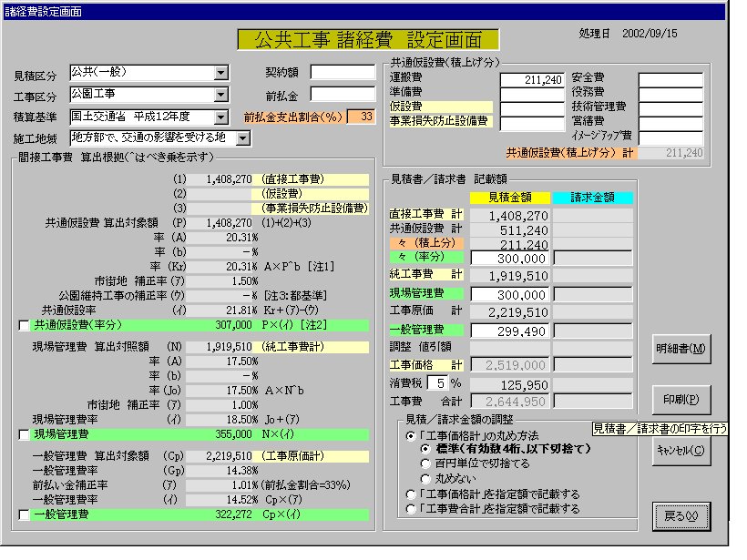Click the 請求金額 cyan column header
This screenshot has height=560, width=747.
[593, 198]
